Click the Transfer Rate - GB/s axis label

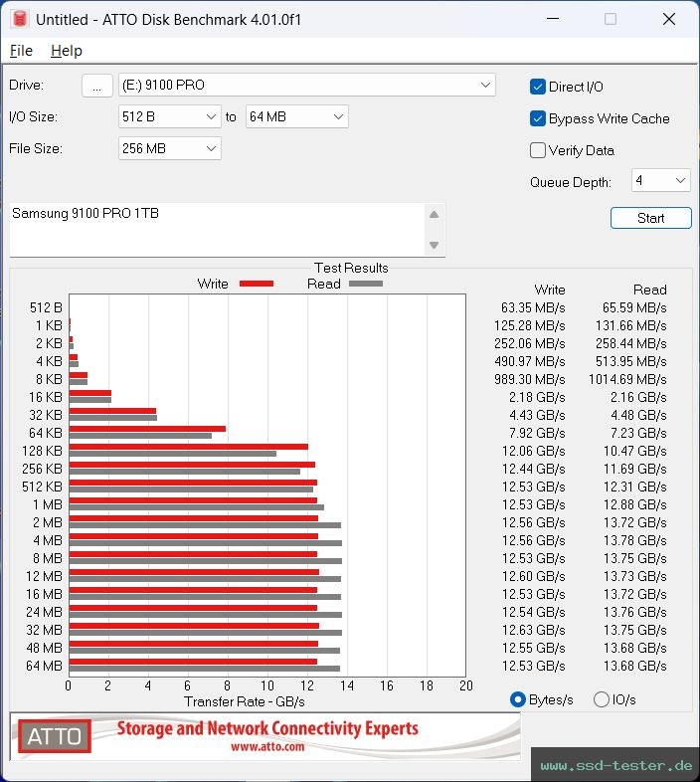pyautogui.click(x=245, y=701)
